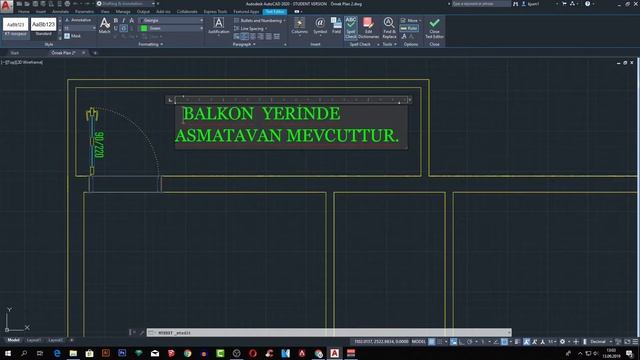Open Find & Replace
The width and height of the screenshot is (640, 360).
coord(389,28)
